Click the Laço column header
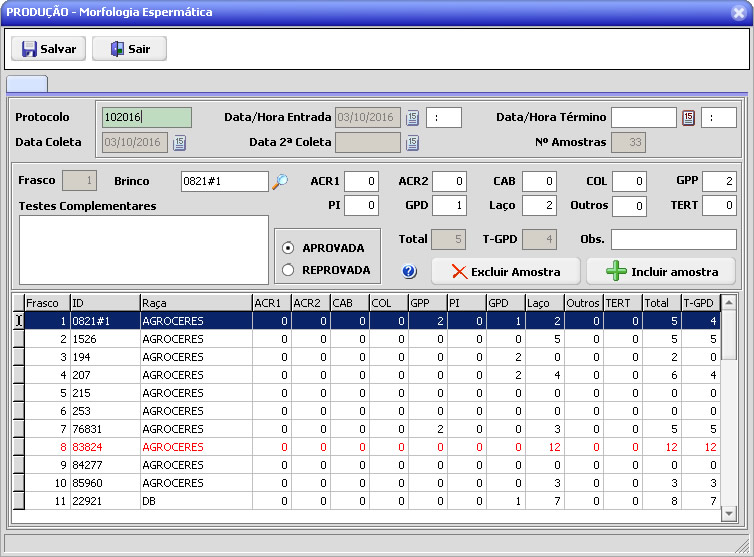Viewport: 754px width, 557px height. tap(545, 303)
